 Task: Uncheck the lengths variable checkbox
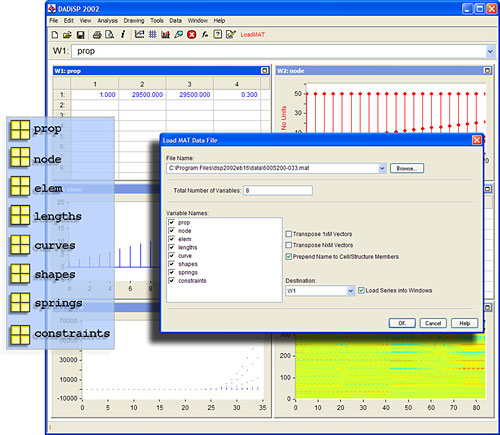coord(172,247)
